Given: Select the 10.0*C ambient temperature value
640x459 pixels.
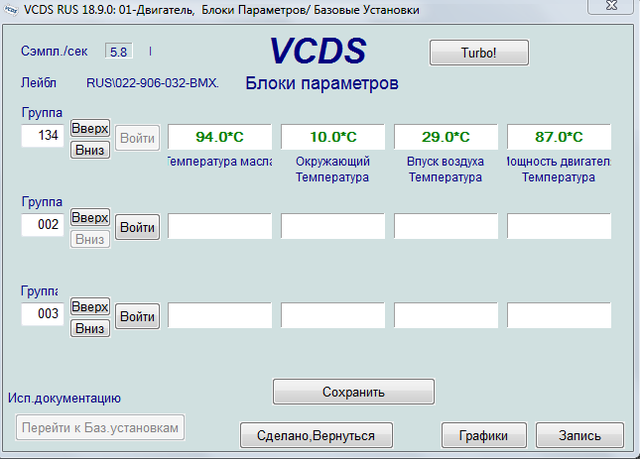Looking at the screenshot, I should (x=333, y=137).
